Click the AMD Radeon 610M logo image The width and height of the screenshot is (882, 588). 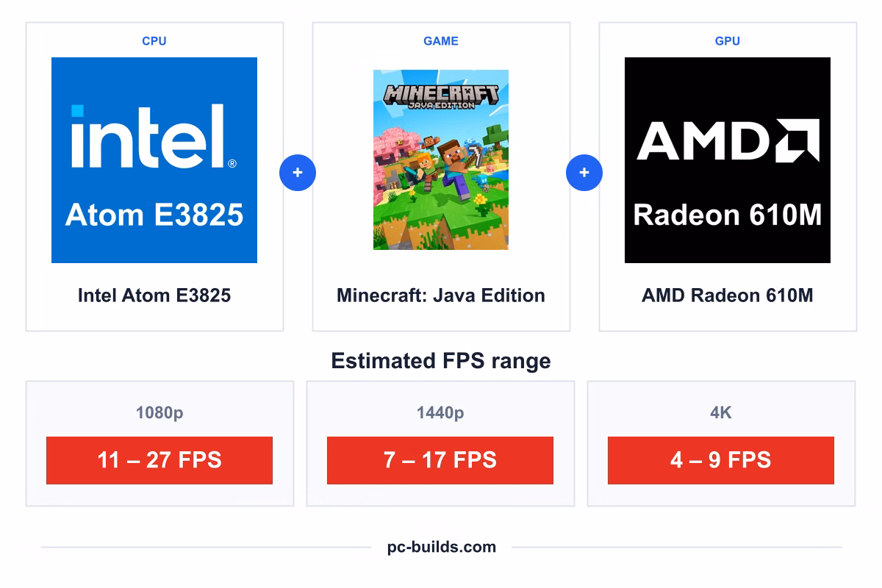tap(728, 160)
